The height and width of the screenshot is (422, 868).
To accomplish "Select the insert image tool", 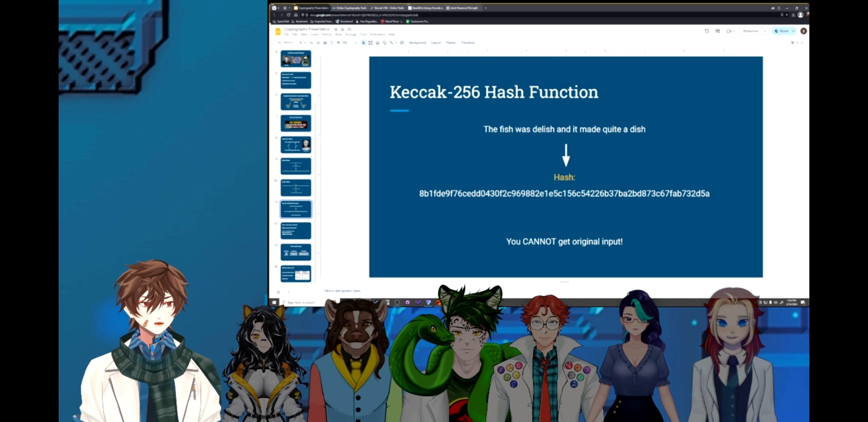I will [377, 43].
